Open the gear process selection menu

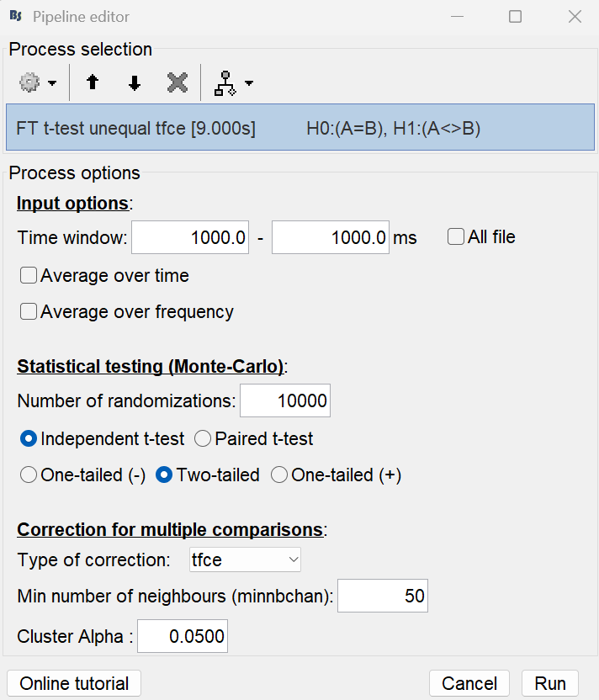(x=38, y=82)
